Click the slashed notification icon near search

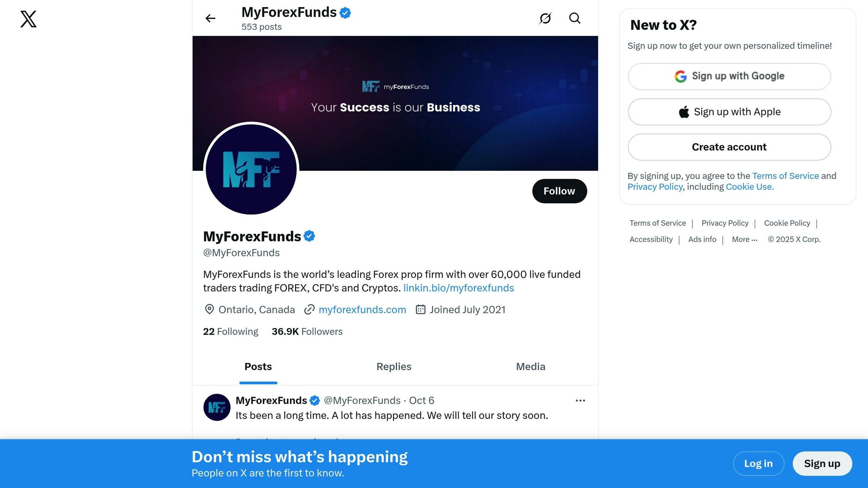pos(545,18)
